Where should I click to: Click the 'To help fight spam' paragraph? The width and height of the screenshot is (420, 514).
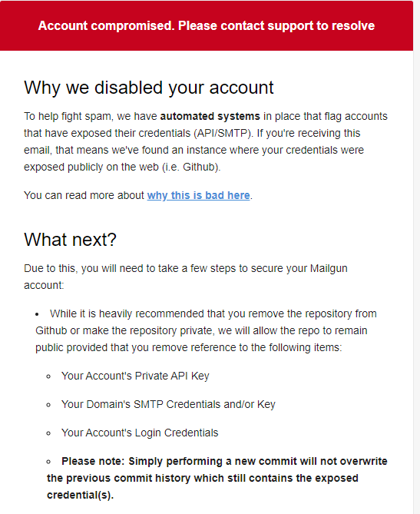(206, 141)
